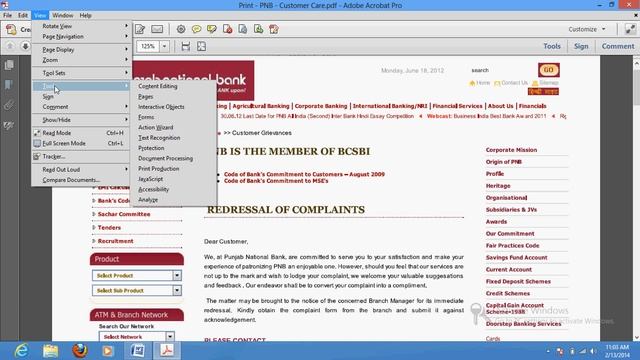Open Select Network dropdown

pyautogui.click(x=170, y=337)
